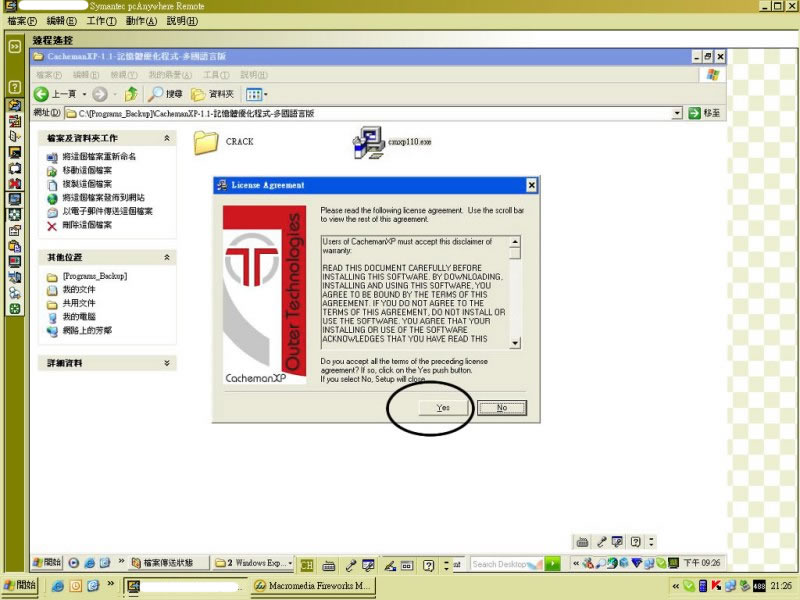
Task: Open pcAnywhere 工作(T) menu
Action: (101, 21)
